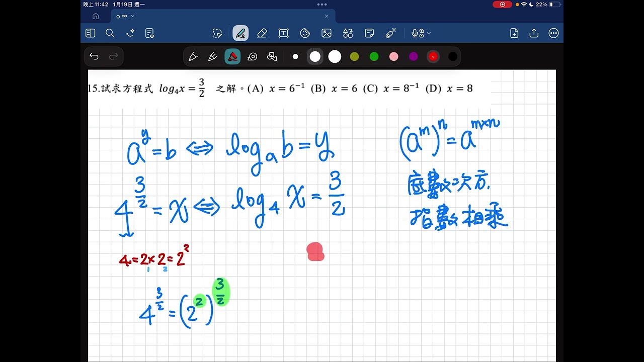The height and width of the screenshot is (362, 644).
Task: Open the search magnifier
Action: (x=110, y=33)
